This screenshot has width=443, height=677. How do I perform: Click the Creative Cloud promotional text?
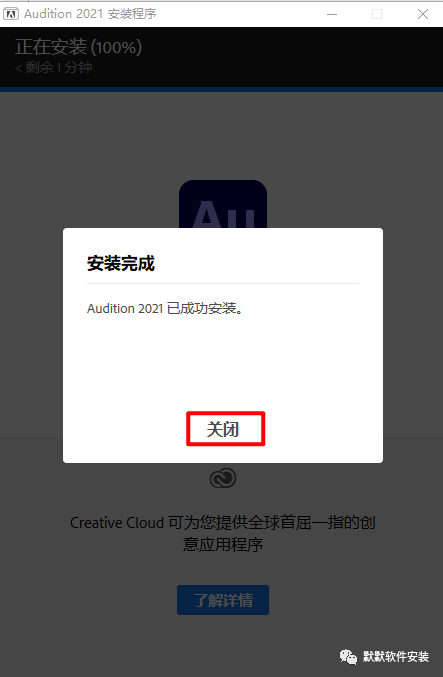tap(223, 533)
